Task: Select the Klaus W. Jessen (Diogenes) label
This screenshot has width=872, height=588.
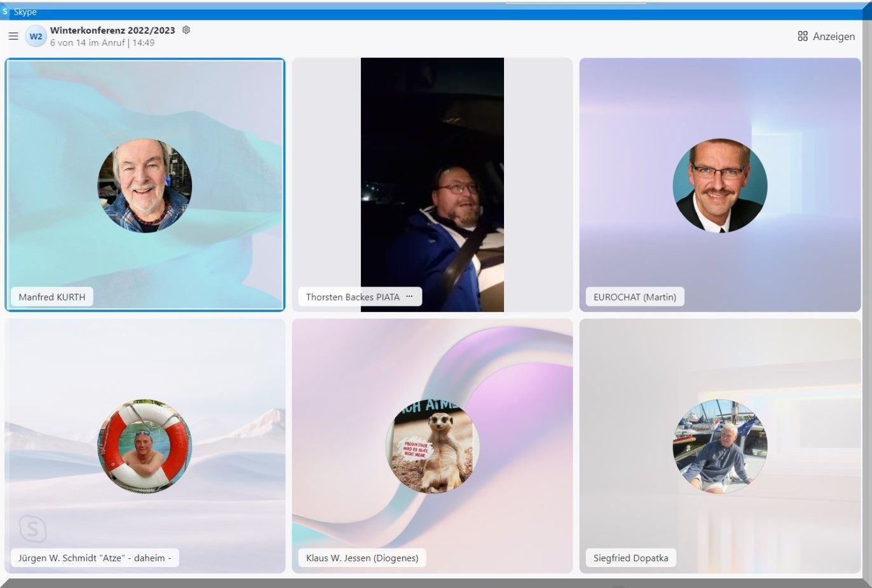Action: (x=362, y=558)
